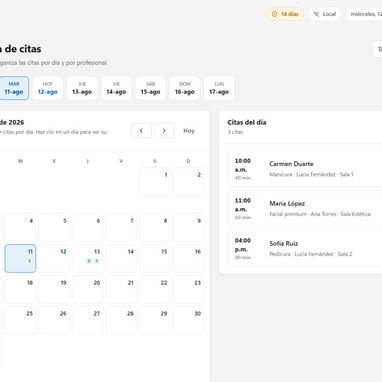
Task: Click the miércoles date pill
Action: [x=364, y=14]
